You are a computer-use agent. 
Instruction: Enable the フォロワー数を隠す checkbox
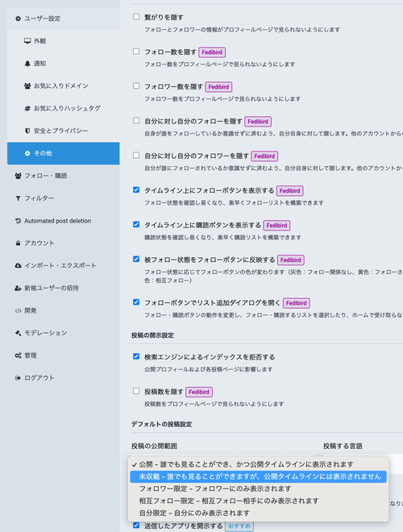136,85
